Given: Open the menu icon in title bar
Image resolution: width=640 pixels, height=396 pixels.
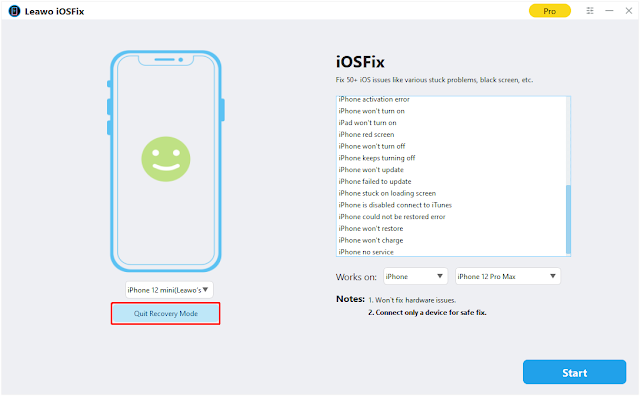Looking at the screenshot, I should [x=590, y=11].
